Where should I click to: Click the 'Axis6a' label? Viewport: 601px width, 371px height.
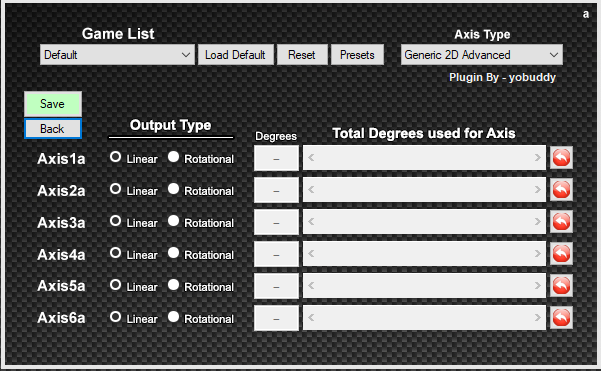click(61, 318)
